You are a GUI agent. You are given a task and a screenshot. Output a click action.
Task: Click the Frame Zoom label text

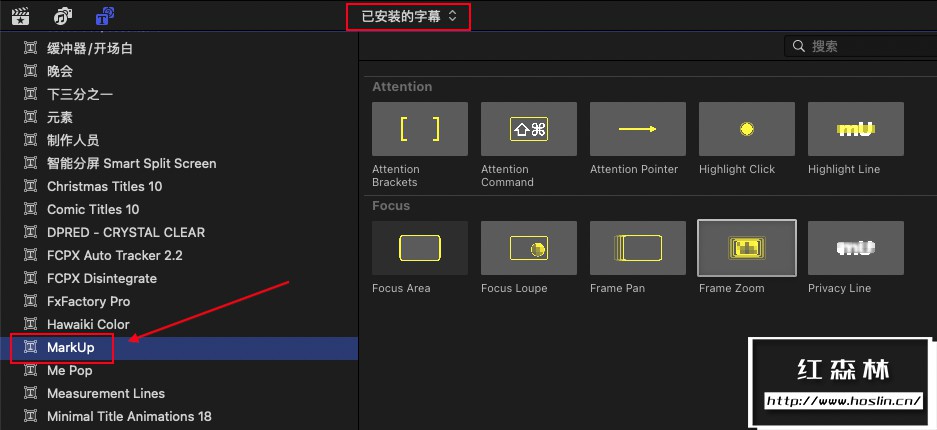[731, 288]
